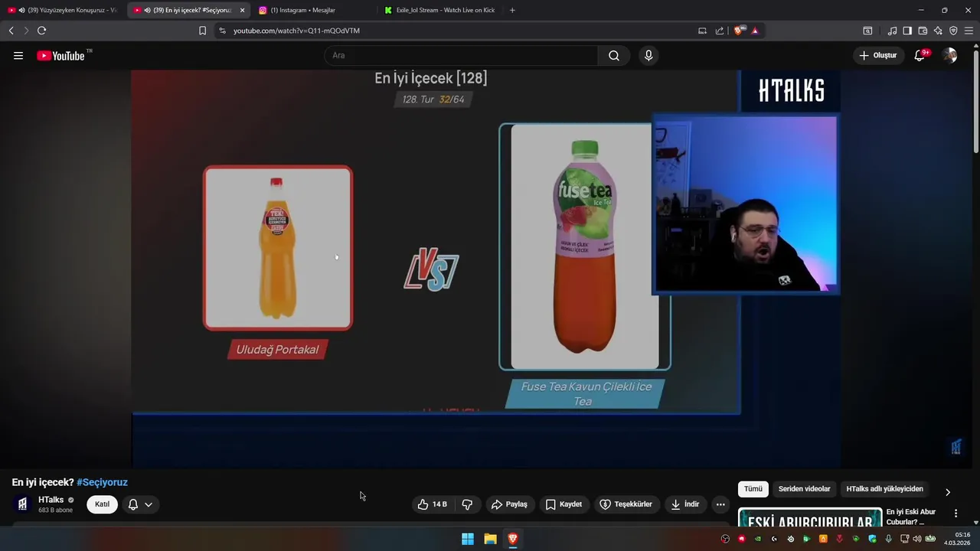Viewport: 980px width, 551px height.
Task: Open the YouTube account avatar menu
Action: [x=949, y=55]
